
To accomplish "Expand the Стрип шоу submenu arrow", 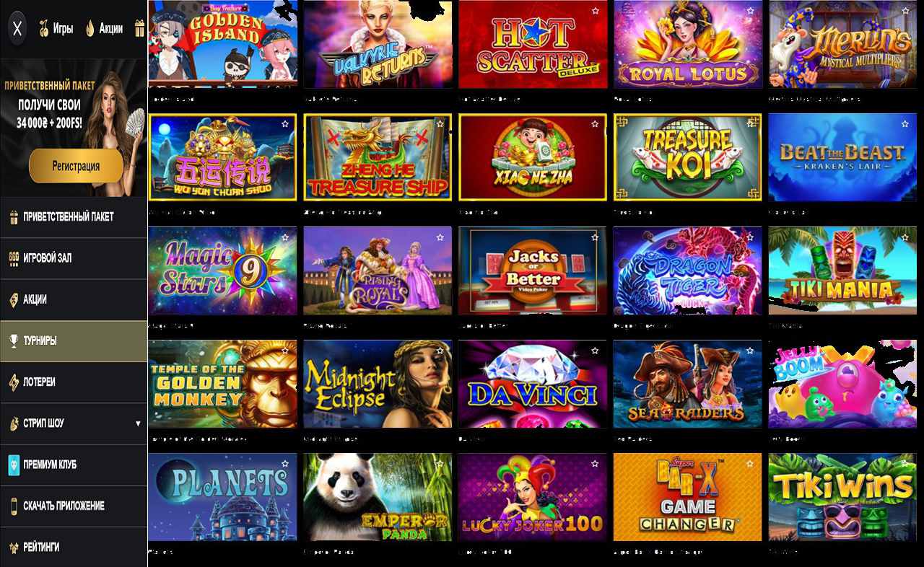I will (138, 423).
